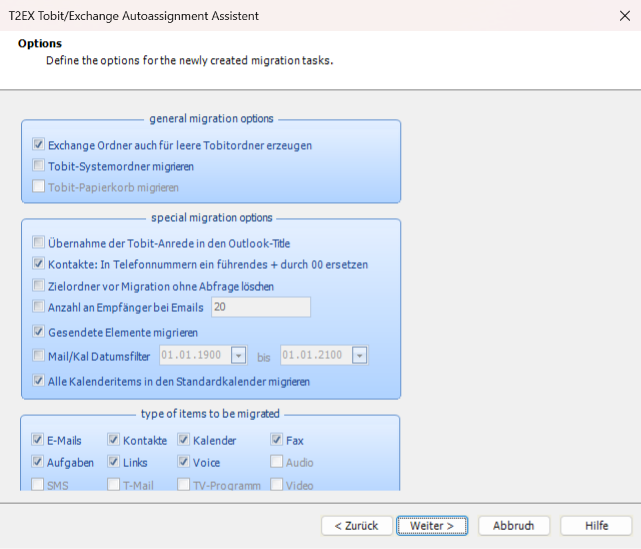Toggle the Links item type checkbox
This screenshot has width=641, height=549.
tap(114, 462)
